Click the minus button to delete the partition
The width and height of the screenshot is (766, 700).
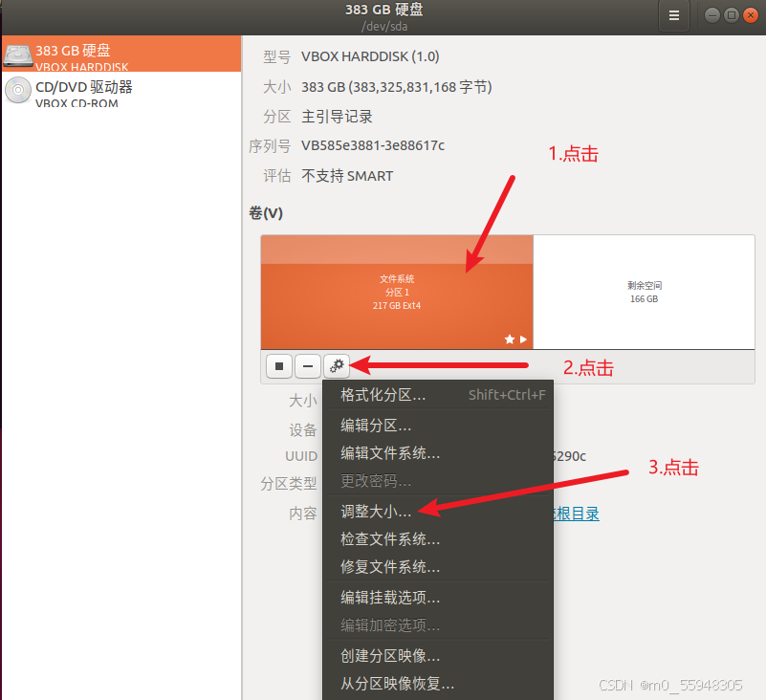click(x=307, y=365)
